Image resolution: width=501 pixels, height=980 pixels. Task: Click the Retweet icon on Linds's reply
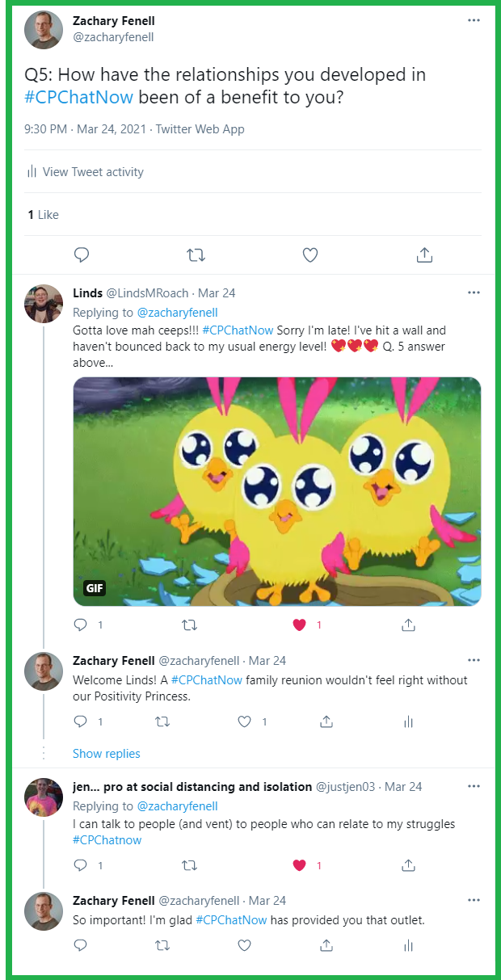tap(189, 624)
